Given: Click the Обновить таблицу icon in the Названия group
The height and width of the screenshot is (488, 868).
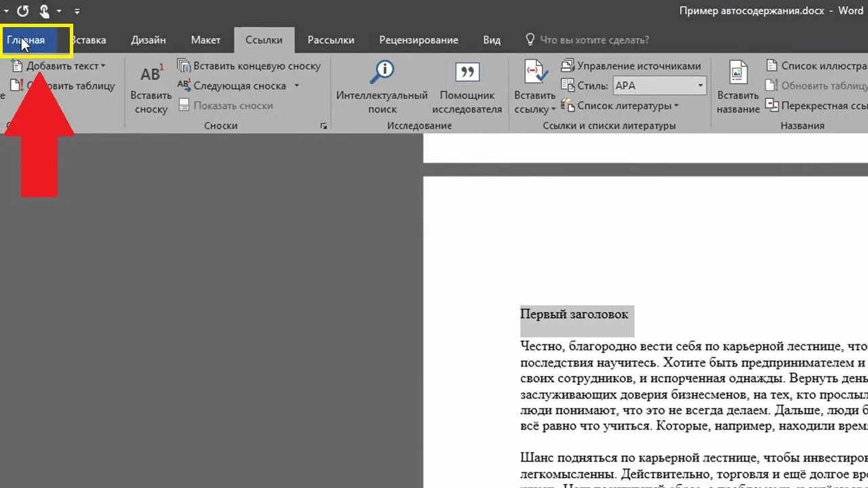Looking at the screenshot, I should click(772, 85).
